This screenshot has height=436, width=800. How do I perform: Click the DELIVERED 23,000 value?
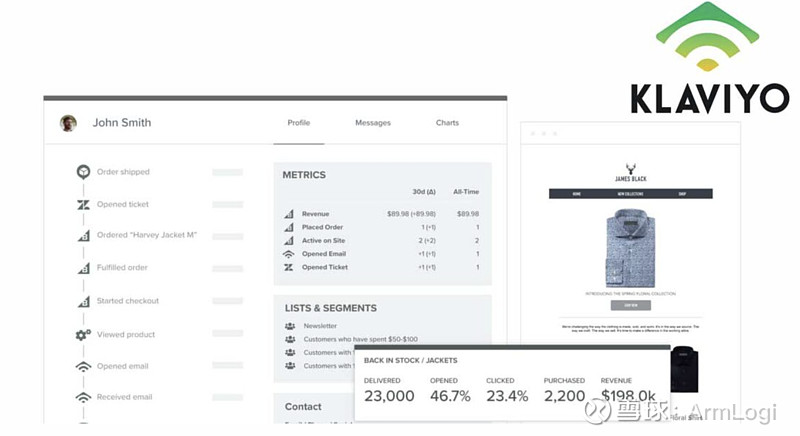[389, 396]
